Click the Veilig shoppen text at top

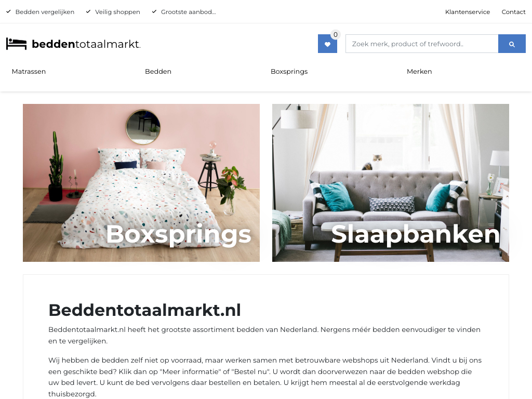(x=117, y=12)
